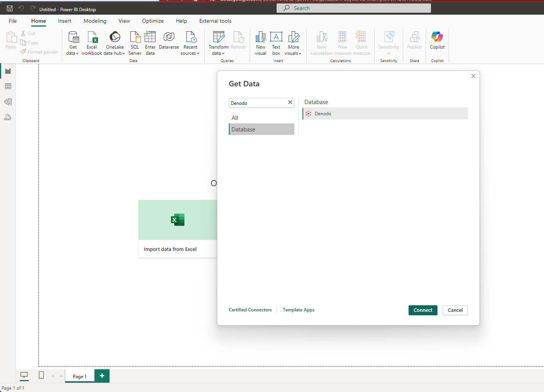Select the Denodo connector result
Image resolution: width=544 pixels, height=392 pixels.
click(385, 114)
